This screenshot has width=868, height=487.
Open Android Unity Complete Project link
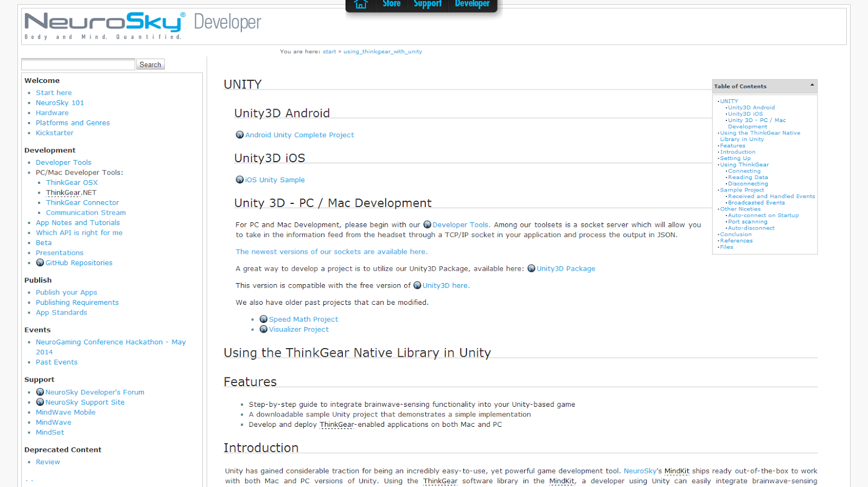[299, 135]
